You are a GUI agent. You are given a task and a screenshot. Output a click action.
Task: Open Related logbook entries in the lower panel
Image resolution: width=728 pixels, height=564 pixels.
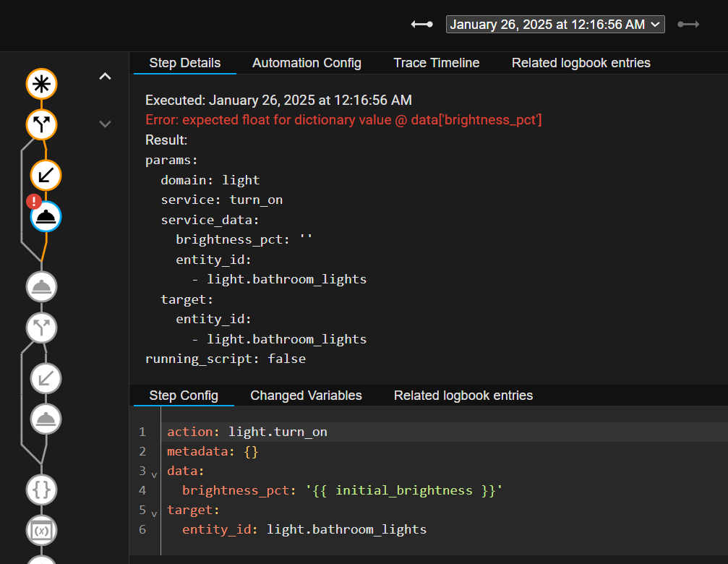pos(463,396)
